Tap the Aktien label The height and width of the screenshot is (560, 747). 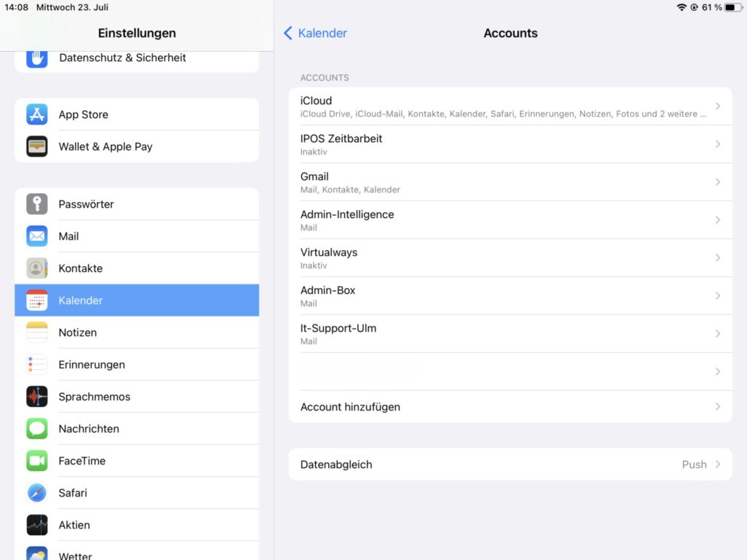point(74,525)
